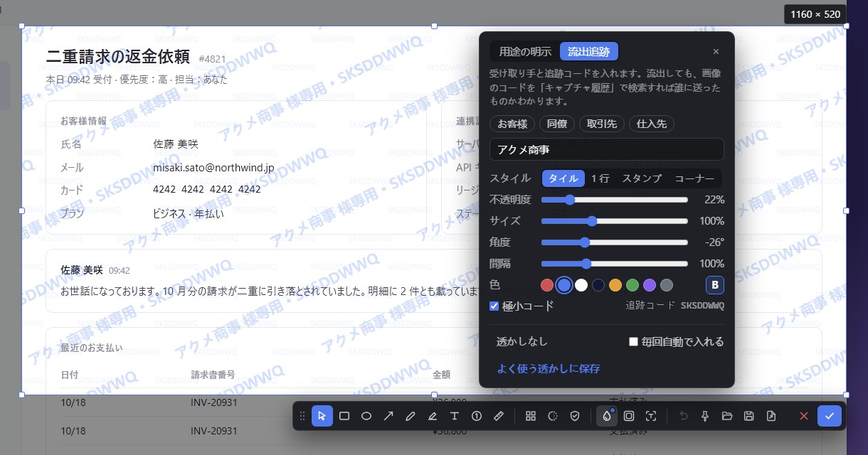Click the recipient name field アクメ商事
This screenshot has width=868, height=455.
tap(607, 149)
